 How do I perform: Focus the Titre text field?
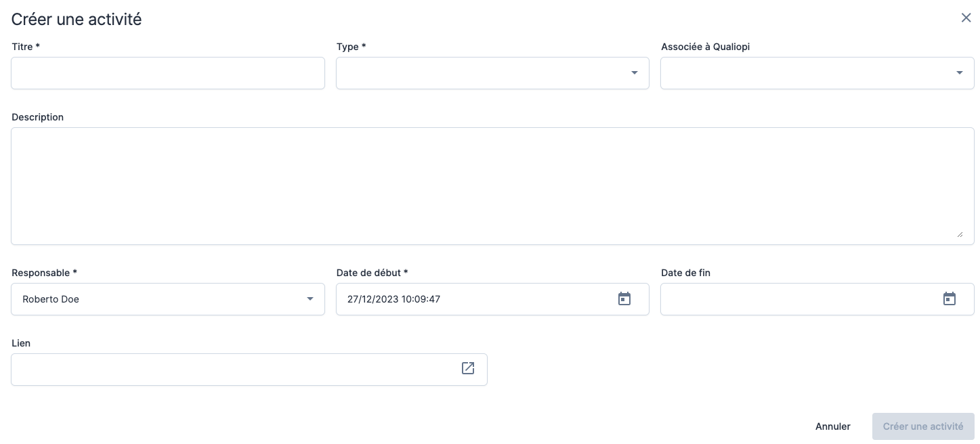(x=167, y=73)
